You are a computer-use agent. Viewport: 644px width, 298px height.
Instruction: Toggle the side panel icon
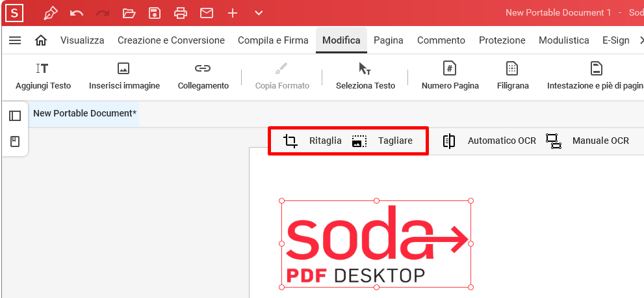[15, 116]
